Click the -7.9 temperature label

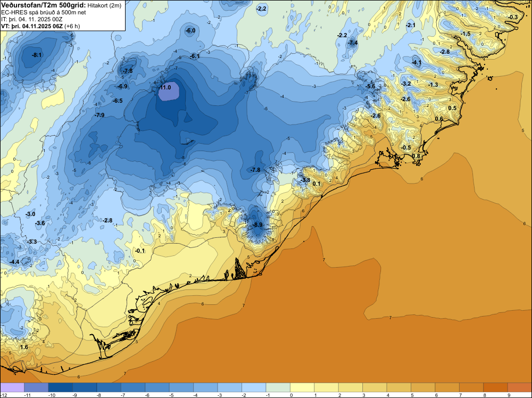tap(99, 115)
